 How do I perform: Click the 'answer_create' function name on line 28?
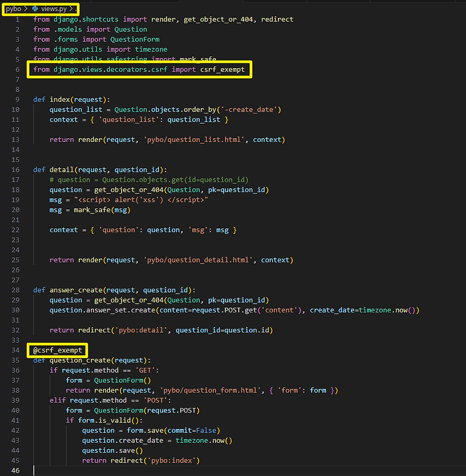[76, 290]
